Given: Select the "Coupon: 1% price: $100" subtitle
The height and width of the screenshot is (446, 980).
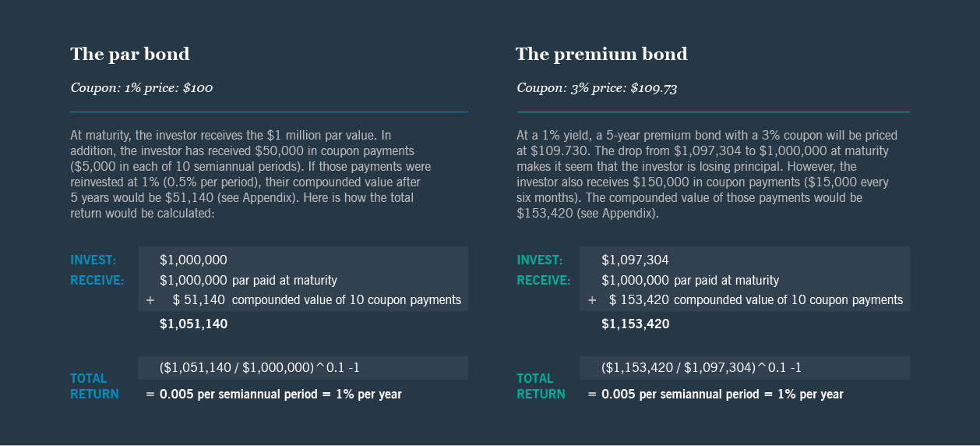Looking at the screenshot, I should click(x=141, y=88).
